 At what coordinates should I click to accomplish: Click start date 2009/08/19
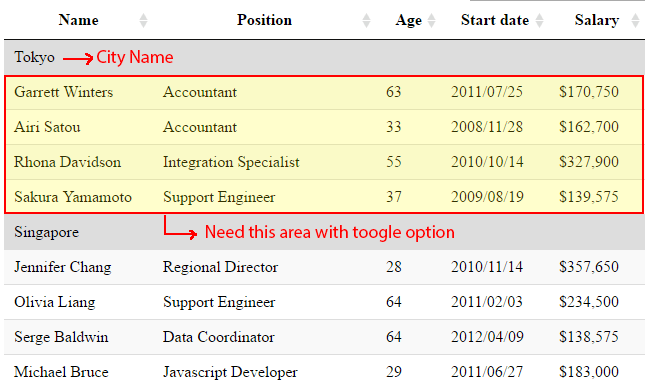pos(487,197)
